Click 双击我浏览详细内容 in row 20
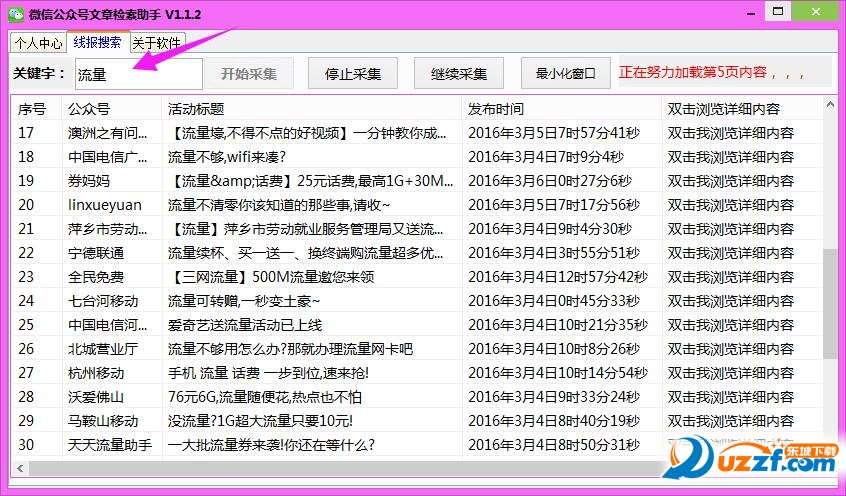846x496 pixels. click(731, 205)
